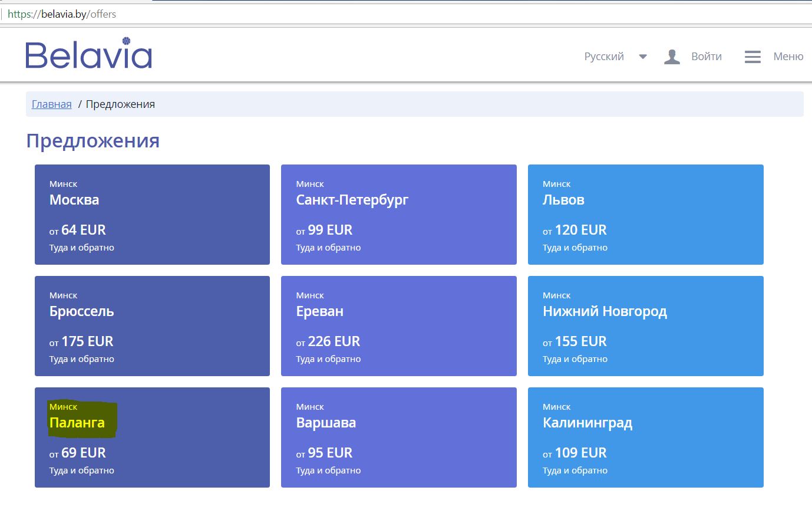The image size is (812, 510).
Task: Open the Паланга offer card
Action: [152, 437]
